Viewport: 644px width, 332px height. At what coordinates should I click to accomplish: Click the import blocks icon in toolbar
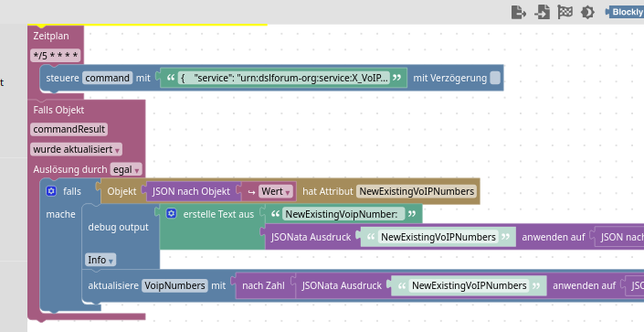pos(542,12)
